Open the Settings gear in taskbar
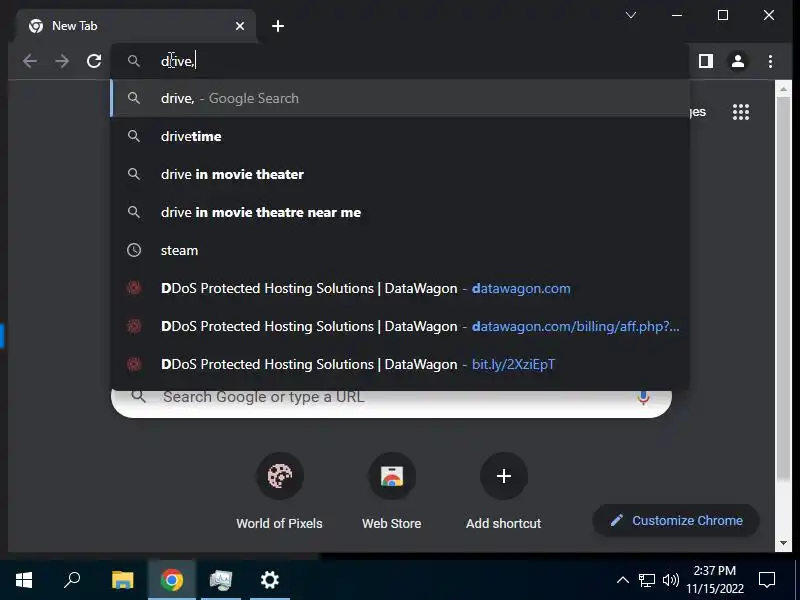Screen dimensions: 800x600 coord(269,580)
